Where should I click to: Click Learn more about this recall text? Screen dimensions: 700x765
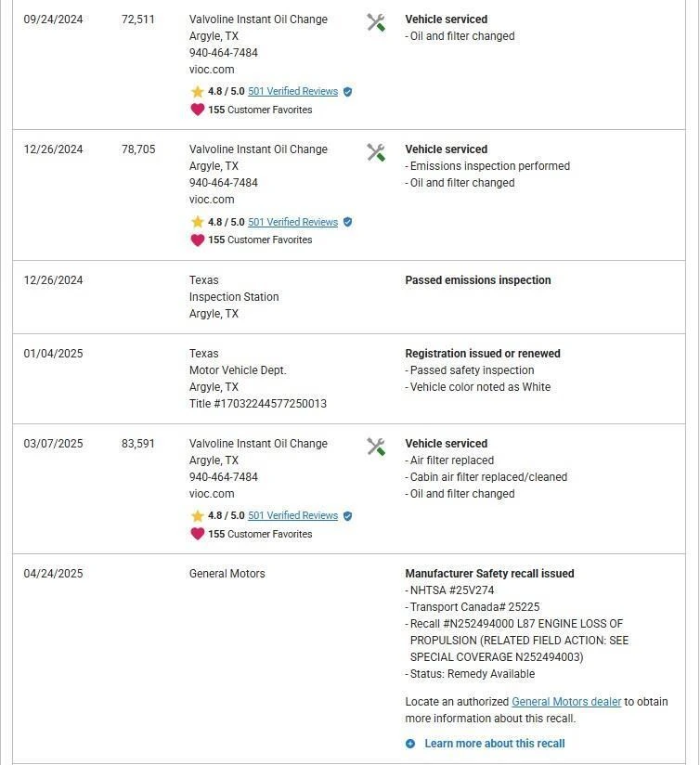pyautogui.click(x=494, y=744)
